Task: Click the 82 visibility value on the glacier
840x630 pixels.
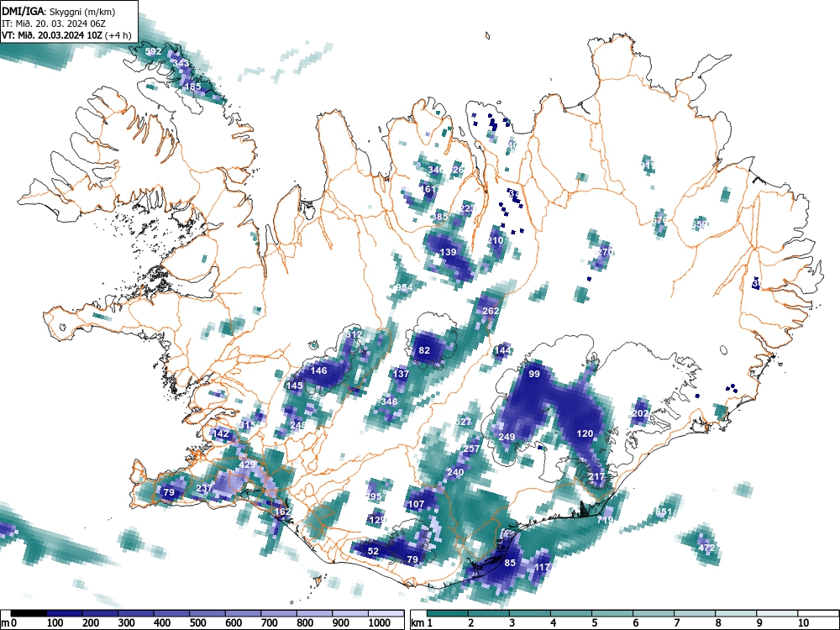Action: (x=424, y=351)
